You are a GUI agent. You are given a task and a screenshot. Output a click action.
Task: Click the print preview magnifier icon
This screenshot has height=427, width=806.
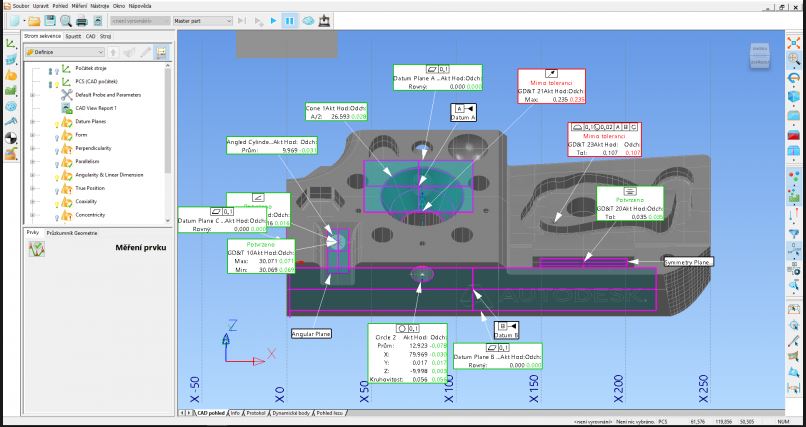coord(65,20)
